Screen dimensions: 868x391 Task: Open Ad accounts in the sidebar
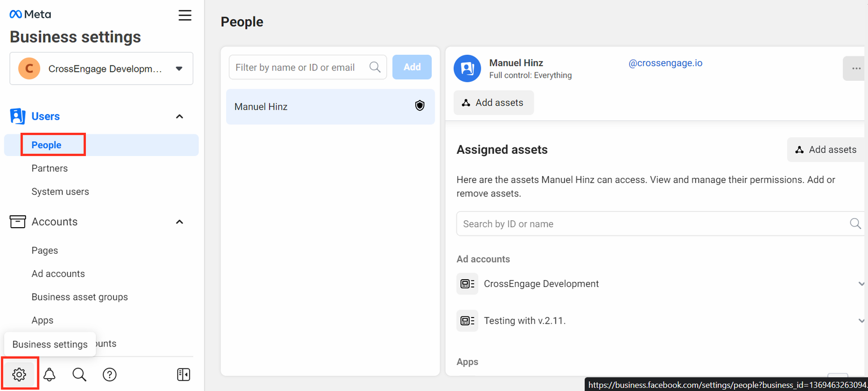[58, 273]
